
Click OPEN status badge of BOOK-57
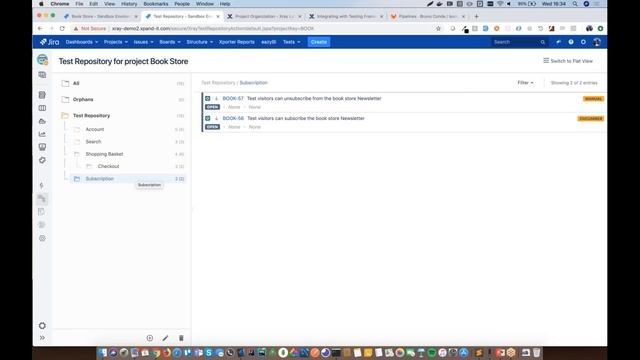212,107
